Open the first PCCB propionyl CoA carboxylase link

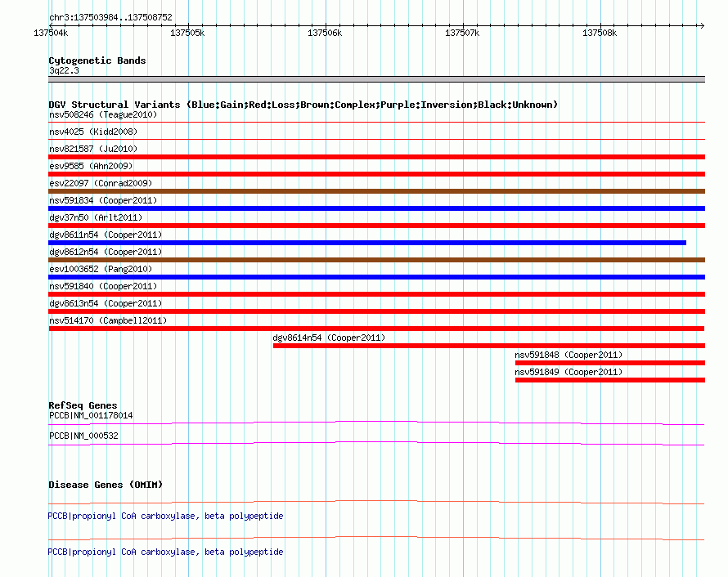165,516
